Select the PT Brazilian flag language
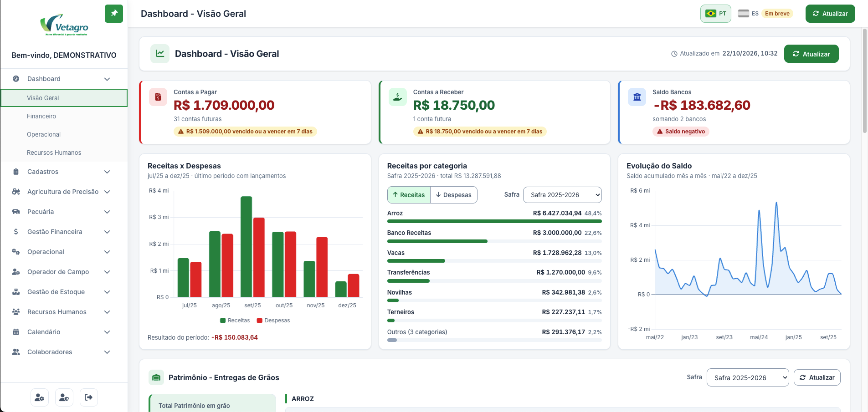Screen dimensions: 868x412 pyautogui.click(x=716, y=14)
